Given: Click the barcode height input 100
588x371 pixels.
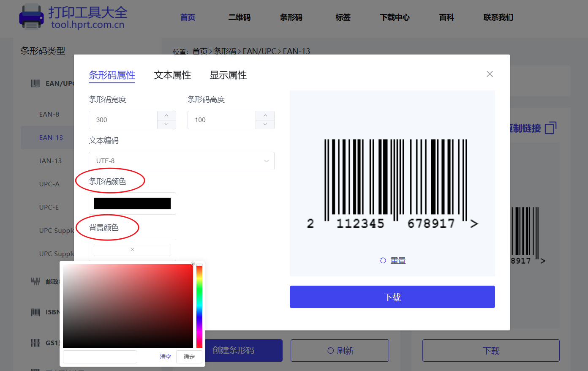Looking at the screenshot, I should coord(222,120).
